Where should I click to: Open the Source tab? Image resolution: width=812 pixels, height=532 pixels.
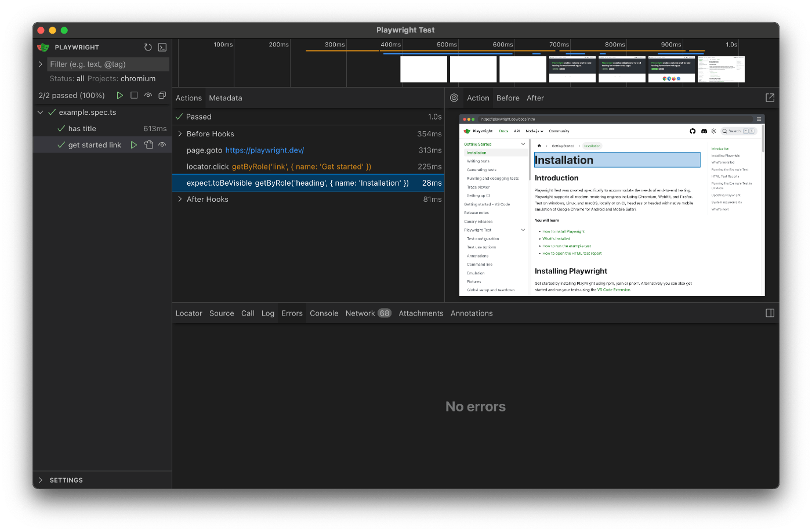[222, 313]
